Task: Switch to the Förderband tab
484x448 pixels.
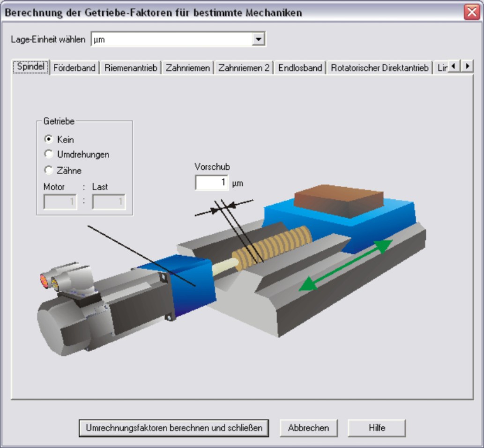Action: [74, 68]
